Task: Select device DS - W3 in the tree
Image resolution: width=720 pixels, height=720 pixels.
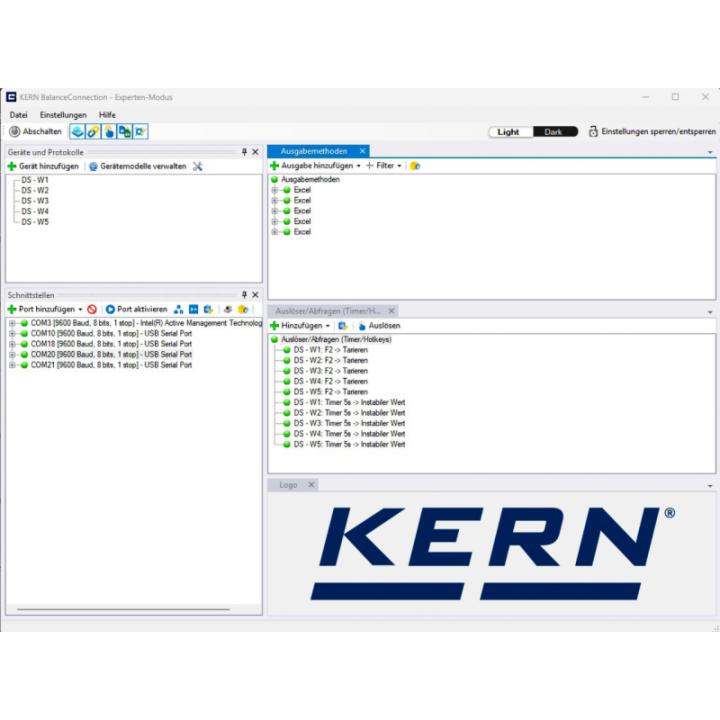Action: coord(35,201)
